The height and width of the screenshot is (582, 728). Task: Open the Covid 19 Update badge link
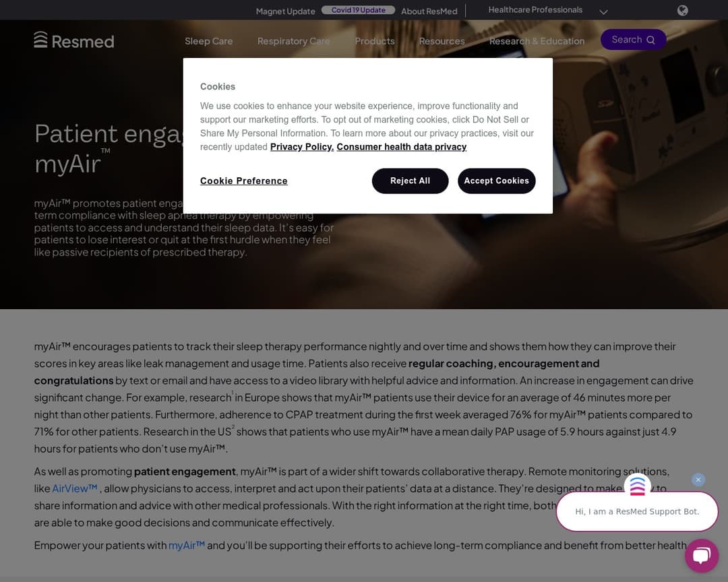click(358, 9)
